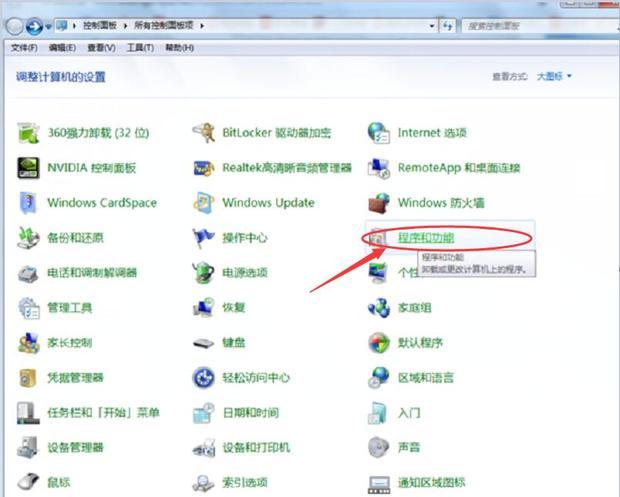Open the 鼠标 icon
The image size is (620, 497).
28,482
